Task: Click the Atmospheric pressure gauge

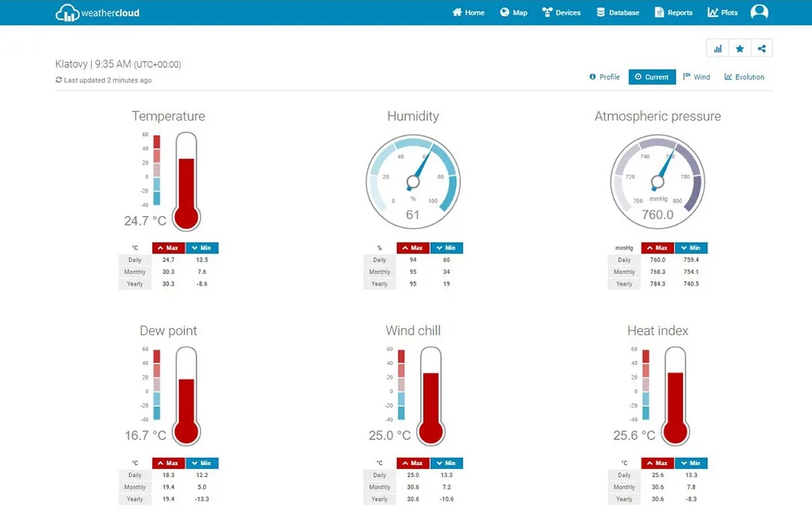Action: [x=658, y=181]
